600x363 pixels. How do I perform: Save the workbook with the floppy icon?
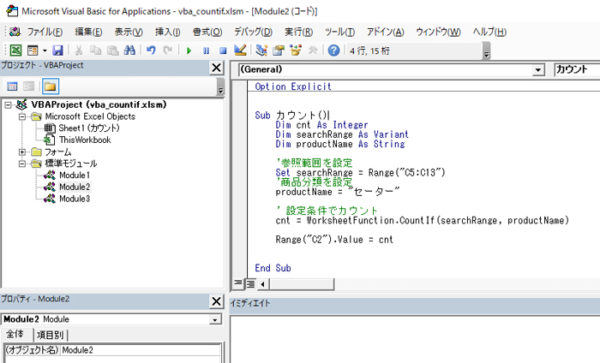(x=58, y=50)
